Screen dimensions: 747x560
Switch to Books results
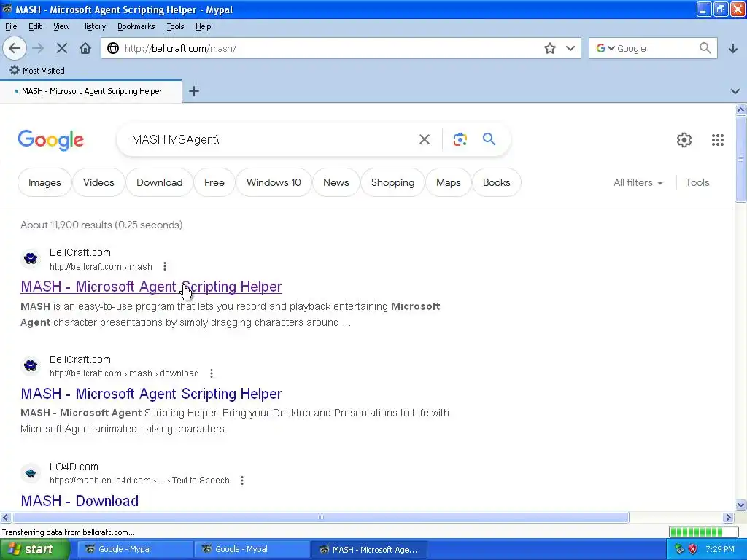496,182
